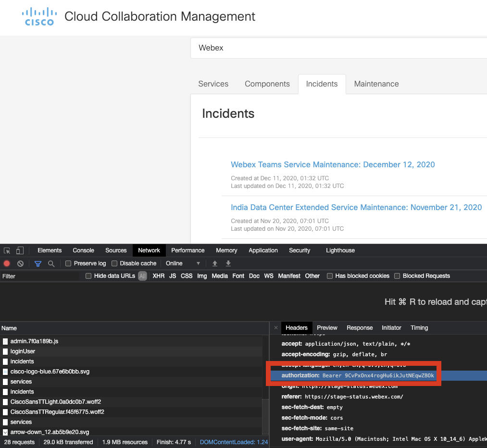Viewport: 487px width, 448px height.
Task: Click the network Filter text field
Action: point(40,276)
